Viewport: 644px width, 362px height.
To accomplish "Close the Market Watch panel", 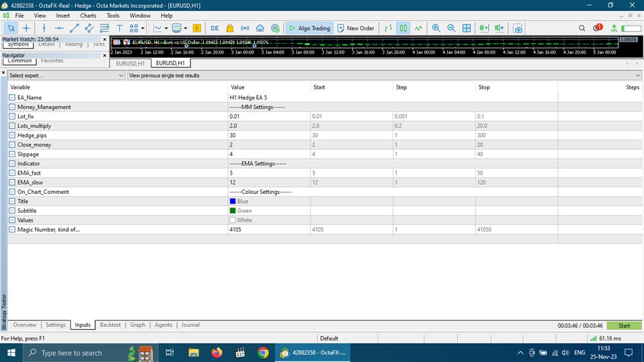I will click(105, 40).
